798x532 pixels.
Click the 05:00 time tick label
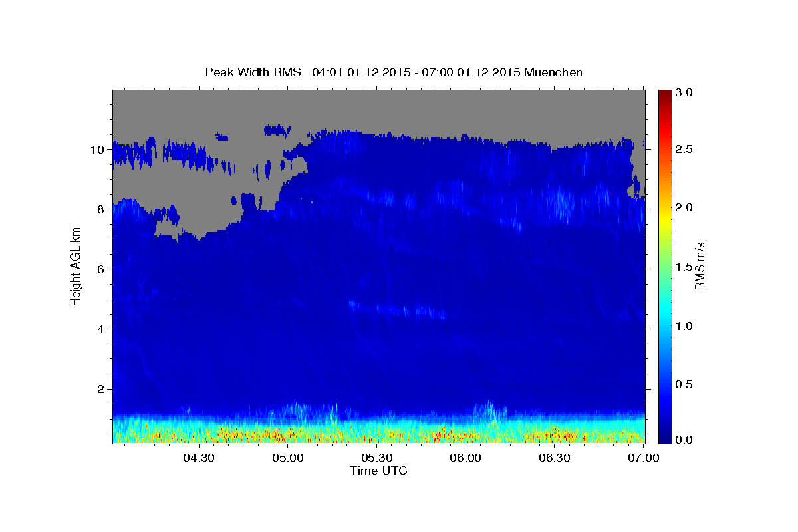pyautogui.click(x=288, y=458)
